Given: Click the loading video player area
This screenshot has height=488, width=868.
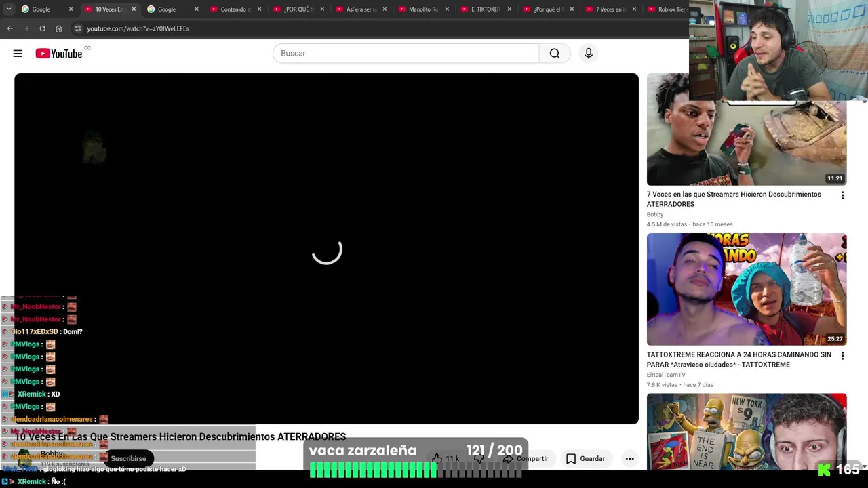Looking at the screenshot, I should [x=326, y=249].
